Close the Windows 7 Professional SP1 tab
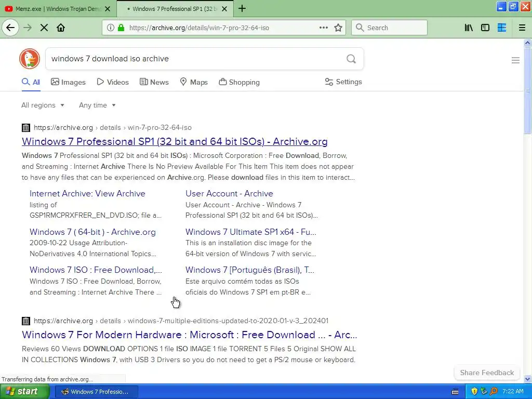Image resolution: width=532 pixels, height=399 pixels. [224, 9]
